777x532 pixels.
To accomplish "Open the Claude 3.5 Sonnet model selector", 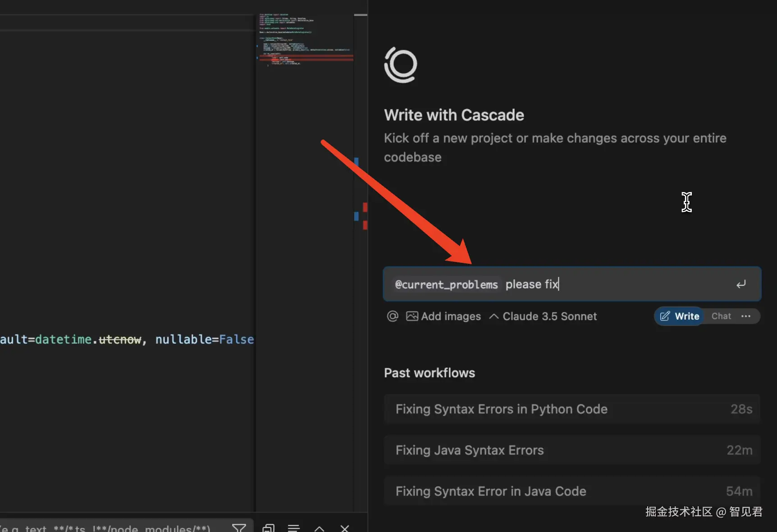I will coord(543,316).
